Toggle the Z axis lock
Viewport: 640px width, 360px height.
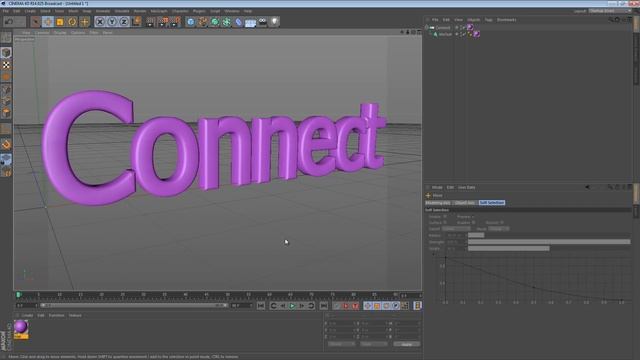(x=124, y=22)
